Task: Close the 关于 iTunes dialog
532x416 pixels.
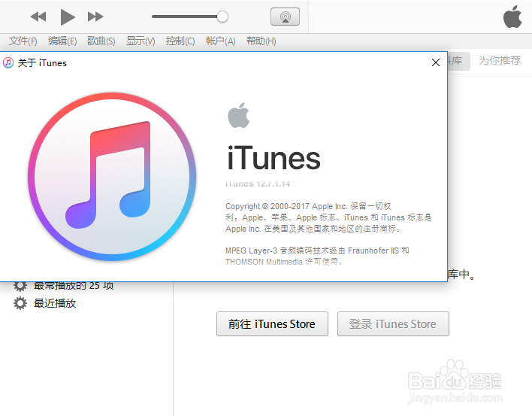Action: pos(436,62)
